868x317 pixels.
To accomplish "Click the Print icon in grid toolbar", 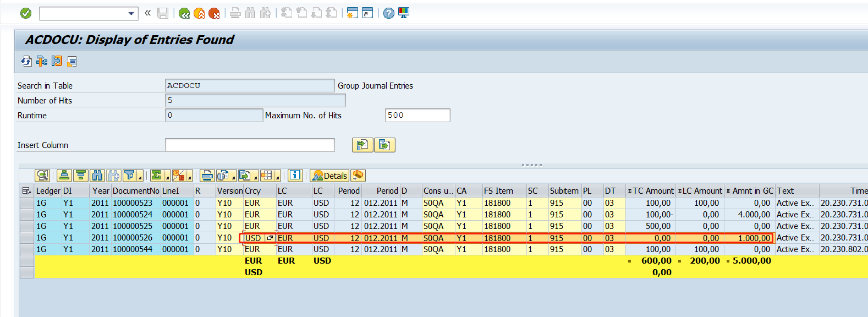I will [207, 176].
